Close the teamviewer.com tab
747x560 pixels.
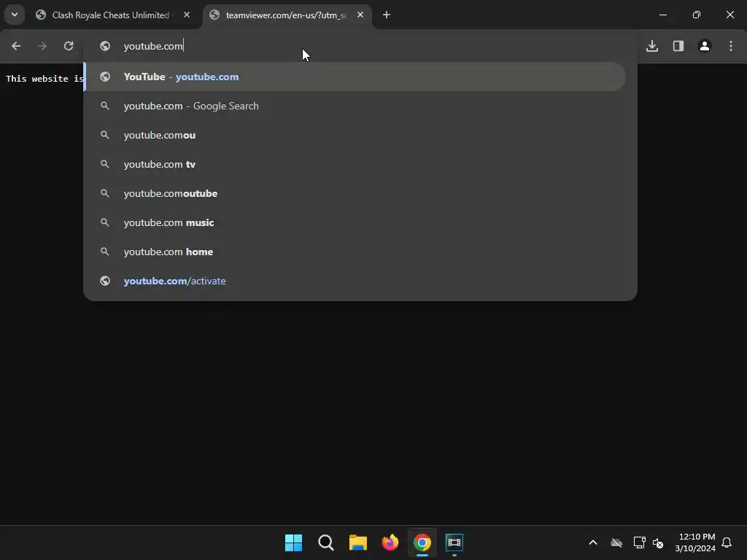(360, 15)
